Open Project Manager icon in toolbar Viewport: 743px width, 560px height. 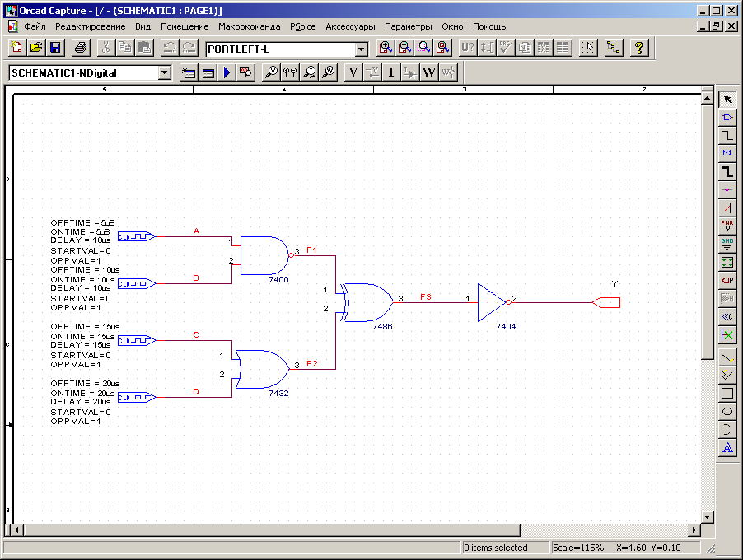(x=613, y=48)
